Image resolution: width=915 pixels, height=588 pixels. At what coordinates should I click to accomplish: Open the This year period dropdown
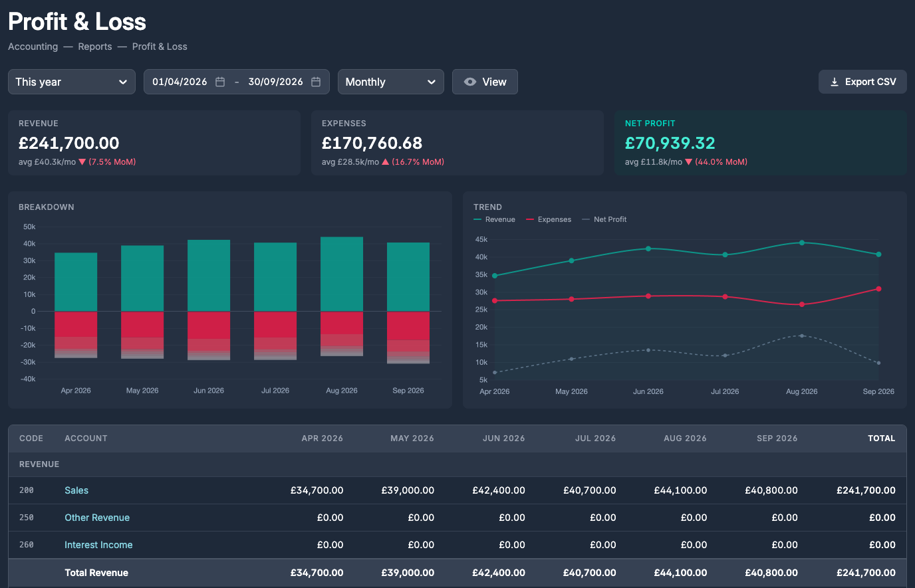[72, 82]
